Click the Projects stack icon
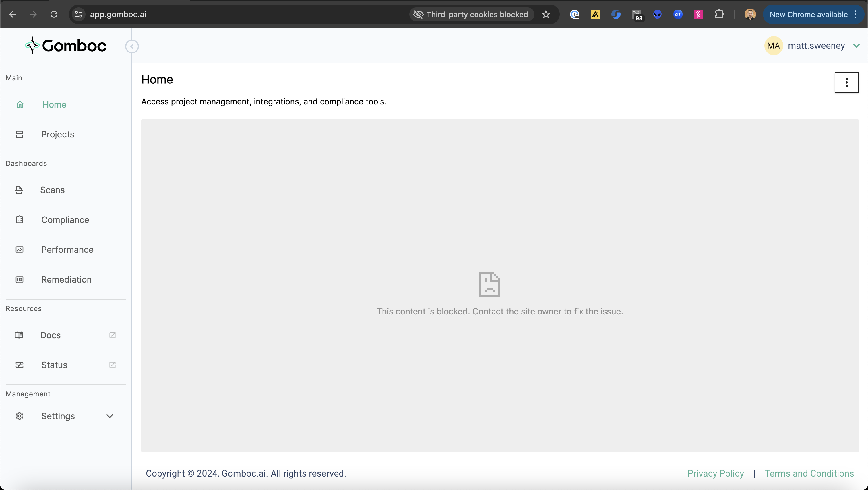The width and height of the screenshot is (868, 490). pos(20,134)
